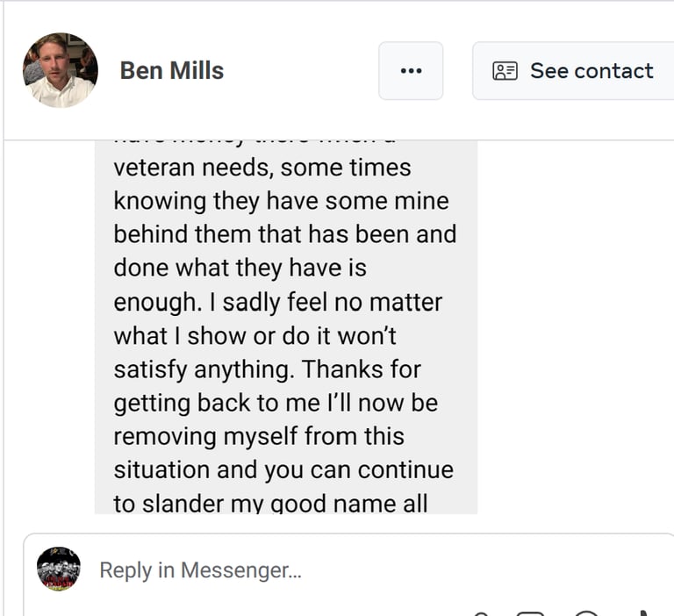This screenshot has width=674, height=616.
Task: Click the word "enough" in the message
Action: click(154, 302)
